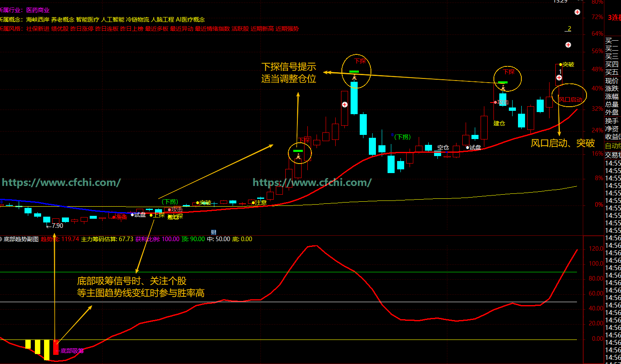Click the plus marker on the candle beside the tallest cyan candle

click(x=345, y=105)
